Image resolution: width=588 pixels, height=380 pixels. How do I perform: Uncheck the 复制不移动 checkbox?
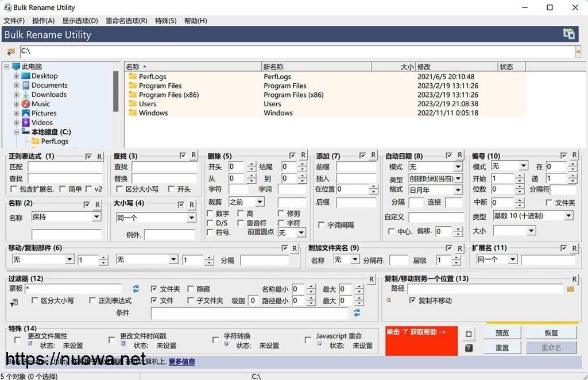point(412,300)
